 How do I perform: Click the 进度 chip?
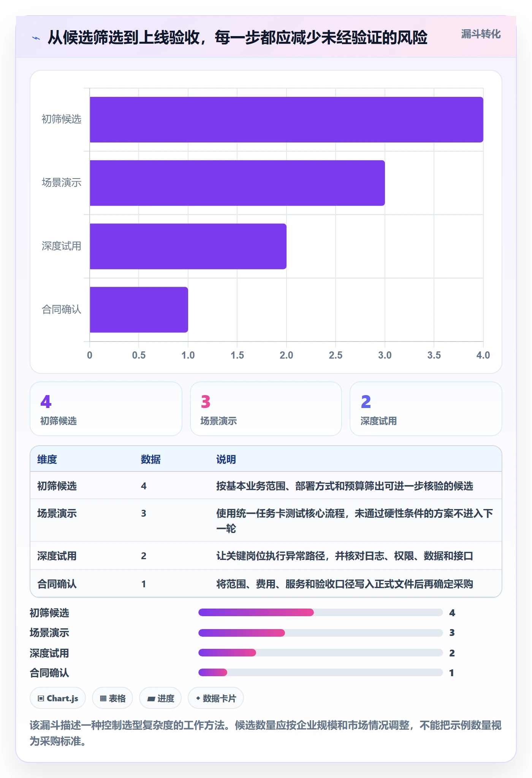(160, 698)
